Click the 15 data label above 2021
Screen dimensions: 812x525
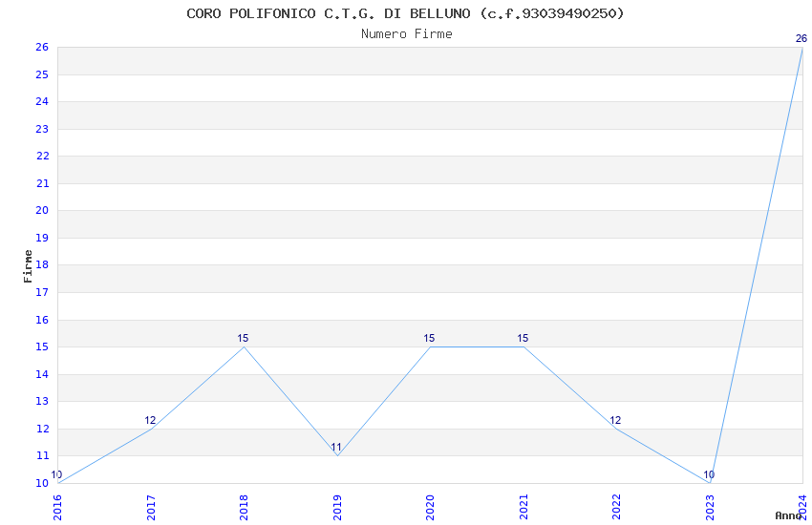point(523,338)
